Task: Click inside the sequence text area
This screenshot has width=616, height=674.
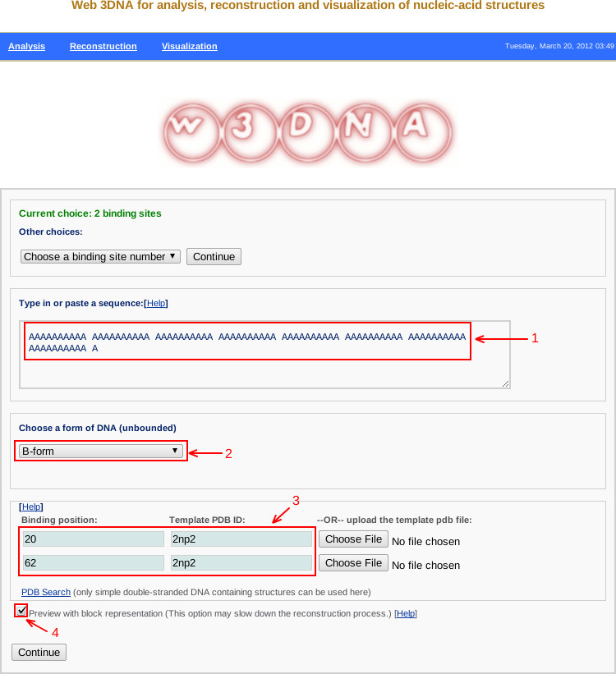Action: point(264,355)
